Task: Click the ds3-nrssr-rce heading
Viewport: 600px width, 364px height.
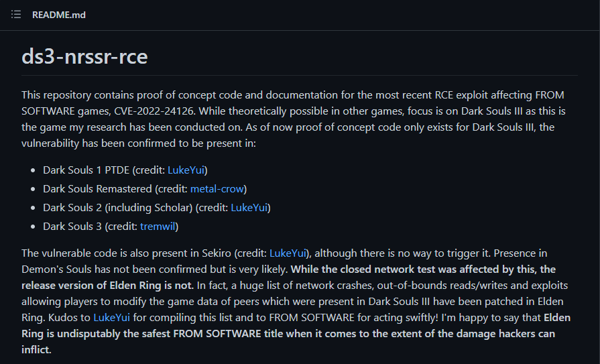Action: (84, 57)
